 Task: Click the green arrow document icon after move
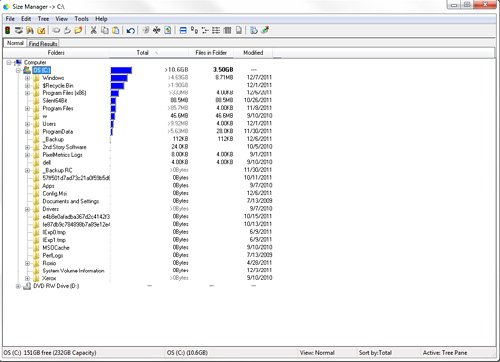pyautogui.click(x=168, y=30)
